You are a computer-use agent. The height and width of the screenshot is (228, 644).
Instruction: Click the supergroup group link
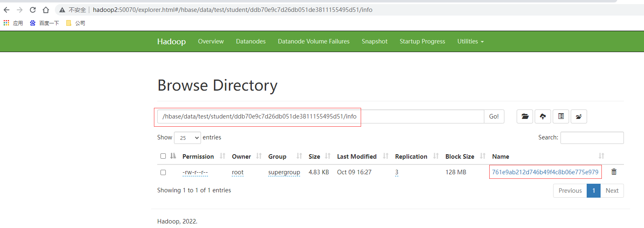(x=284, y=172)
